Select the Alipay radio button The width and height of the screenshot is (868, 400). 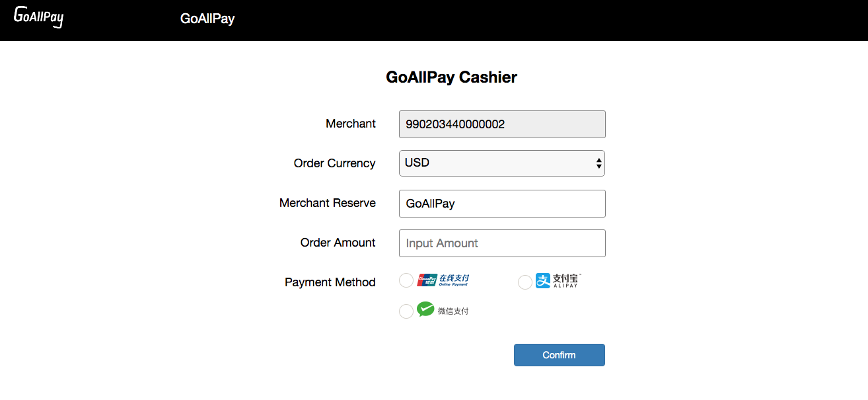(525, 282)
